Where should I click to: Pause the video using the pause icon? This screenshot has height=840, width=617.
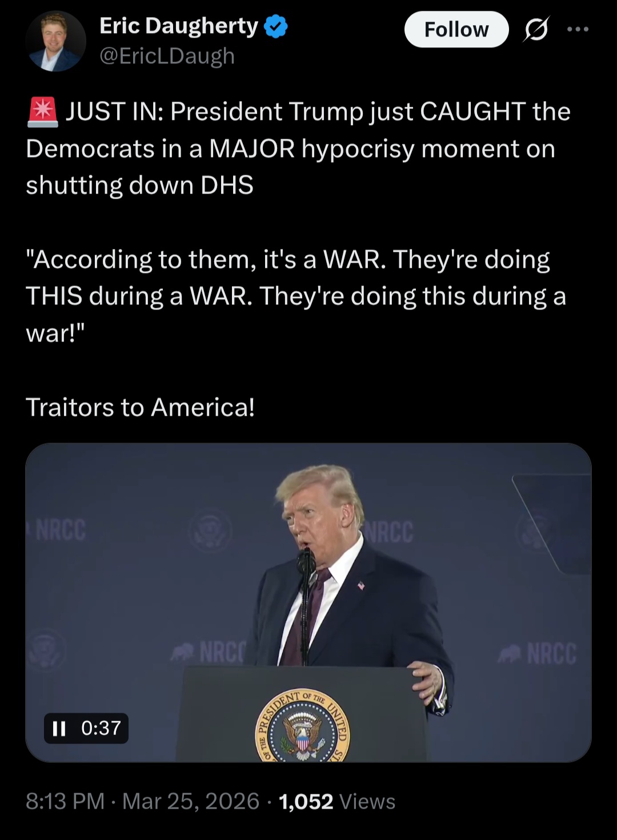point(59,728)
